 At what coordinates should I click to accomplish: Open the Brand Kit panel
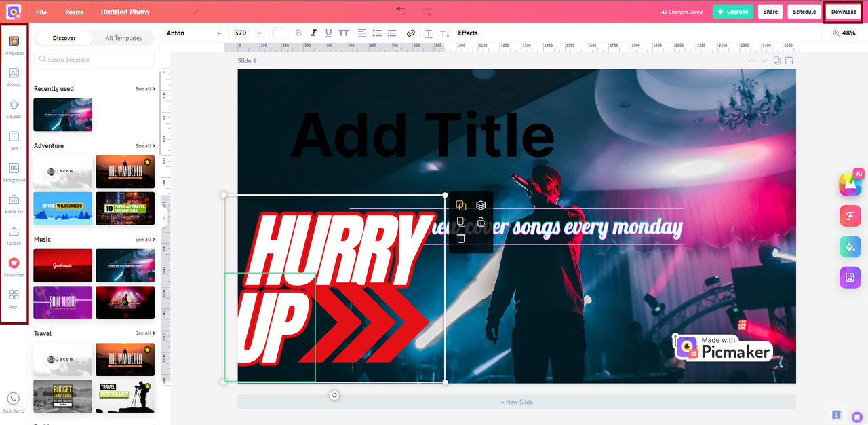14,204
